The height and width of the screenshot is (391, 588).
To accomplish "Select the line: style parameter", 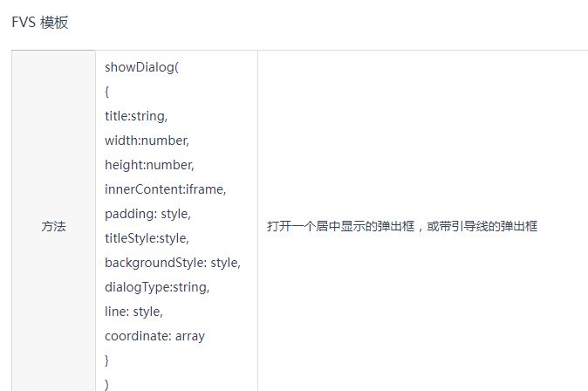I will point(133,311).
